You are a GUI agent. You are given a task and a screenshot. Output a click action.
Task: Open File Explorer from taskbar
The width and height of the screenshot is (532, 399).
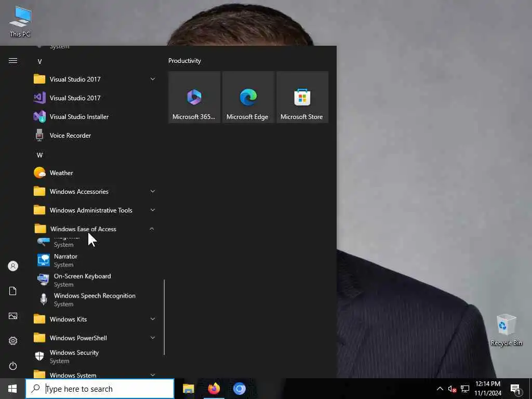(x=188, y=389)
